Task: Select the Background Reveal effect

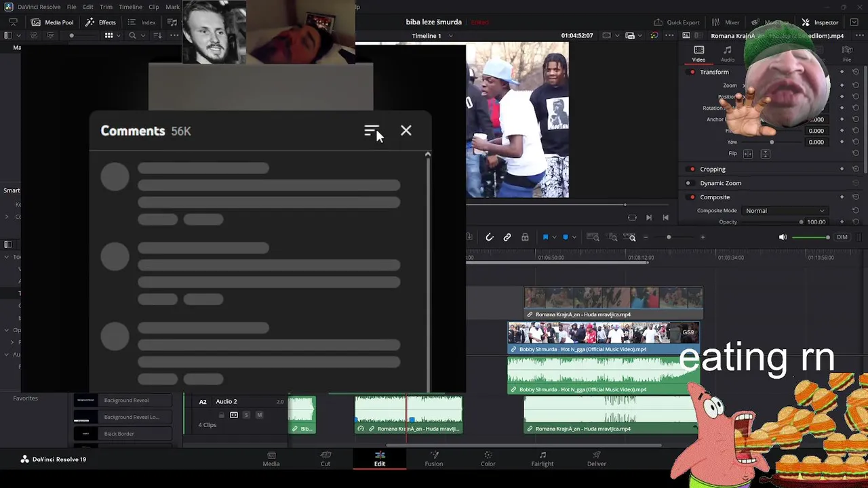Action: pos(122,401)
